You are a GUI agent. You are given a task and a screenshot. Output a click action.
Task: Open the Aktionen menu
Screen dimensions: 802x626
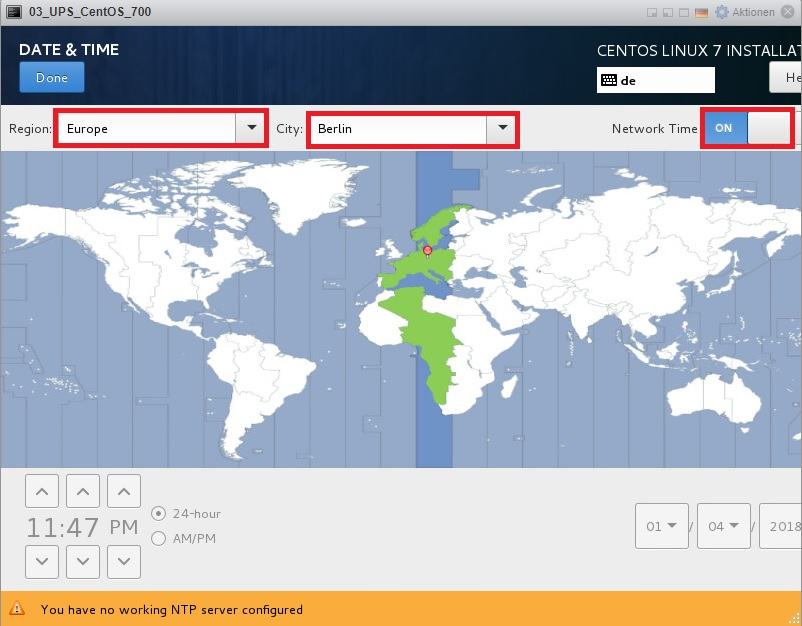pos(753,12)
